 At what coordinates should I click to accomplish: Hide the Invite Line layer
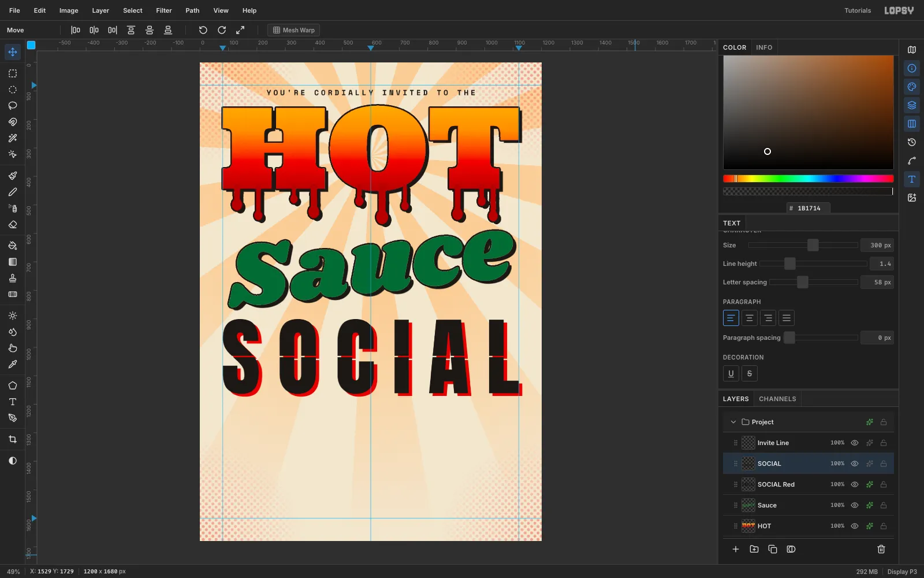pyautogui.click(x=855, y=443)
